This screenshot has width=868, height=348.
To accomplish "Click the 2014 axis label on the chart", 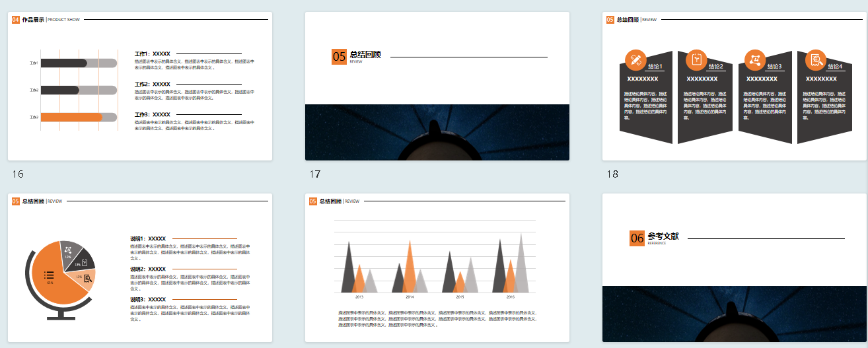I will coord(410,297).
